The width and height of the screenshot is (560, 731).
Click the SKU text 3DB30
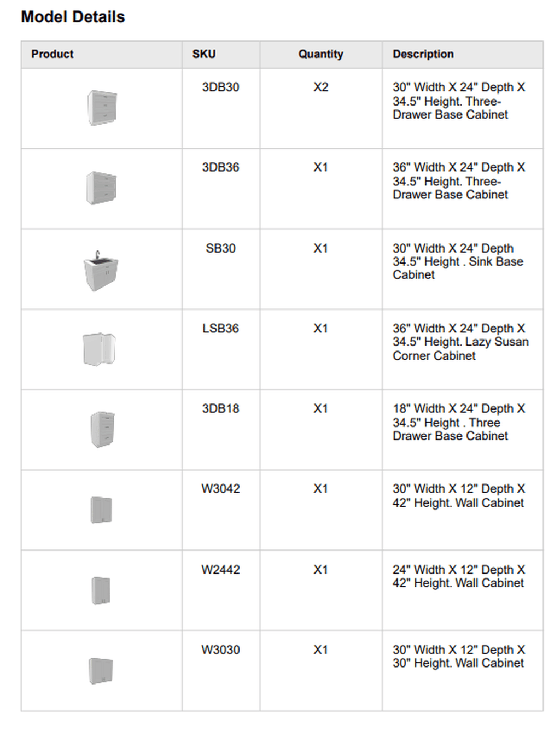pos(220,87)
